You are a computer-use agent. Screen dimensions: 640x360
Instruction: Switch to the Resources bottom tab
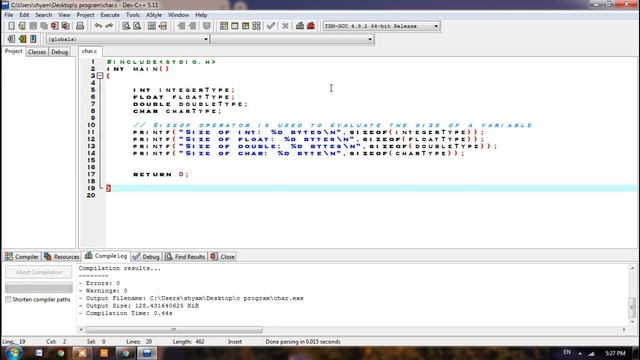click(62, 257)
